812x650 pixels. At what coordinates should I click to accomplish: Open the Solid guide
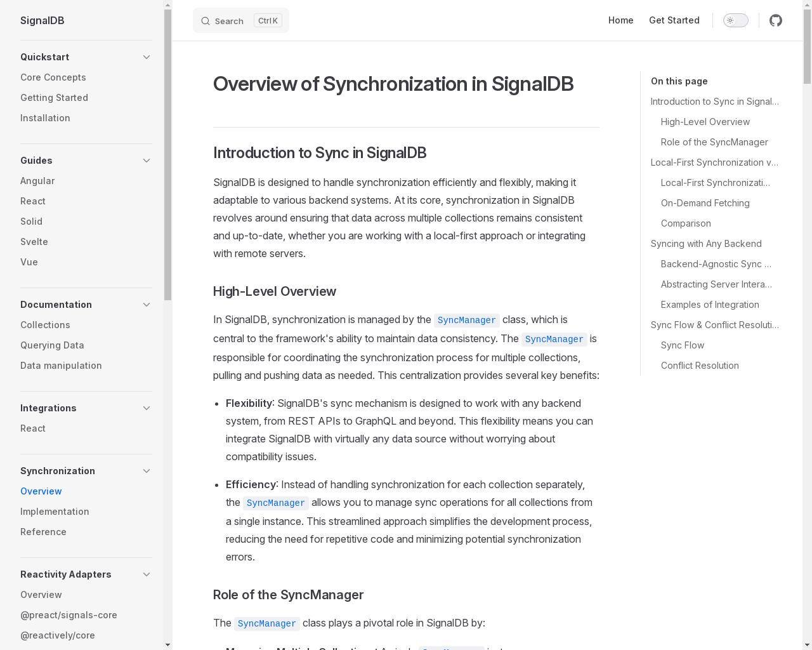point(31,222)
